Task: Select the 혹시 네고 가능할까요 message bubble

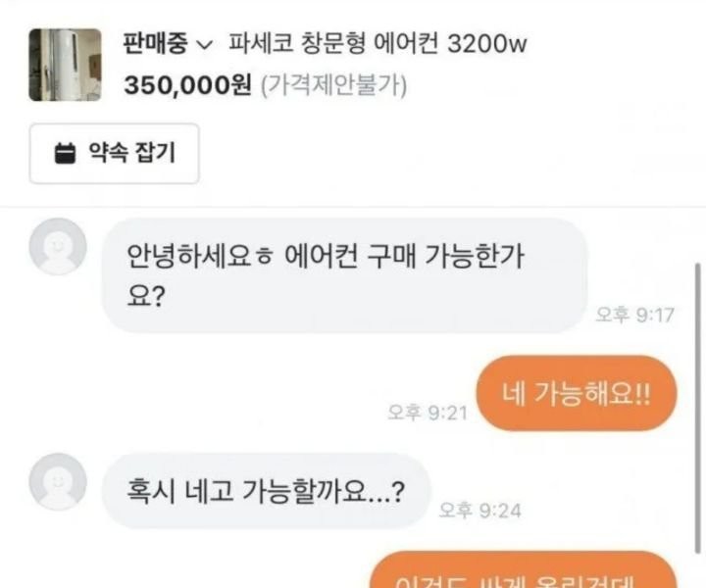Action: click(x=267, y=491)
